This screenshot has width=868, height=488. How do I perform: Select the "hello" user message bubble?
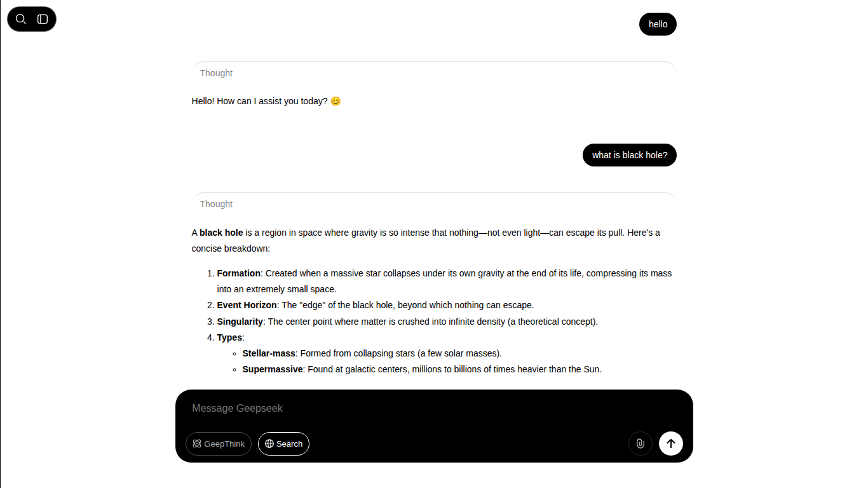[658, 24]
